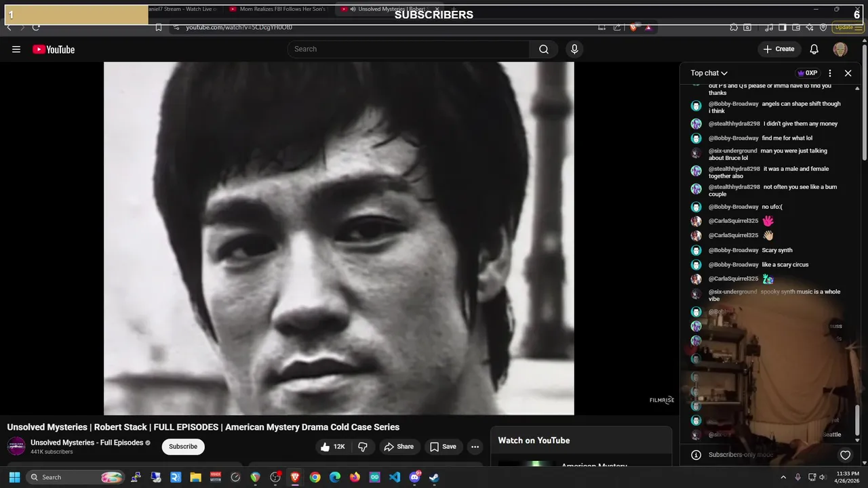Click the Watch on YouTube heading

534,441
